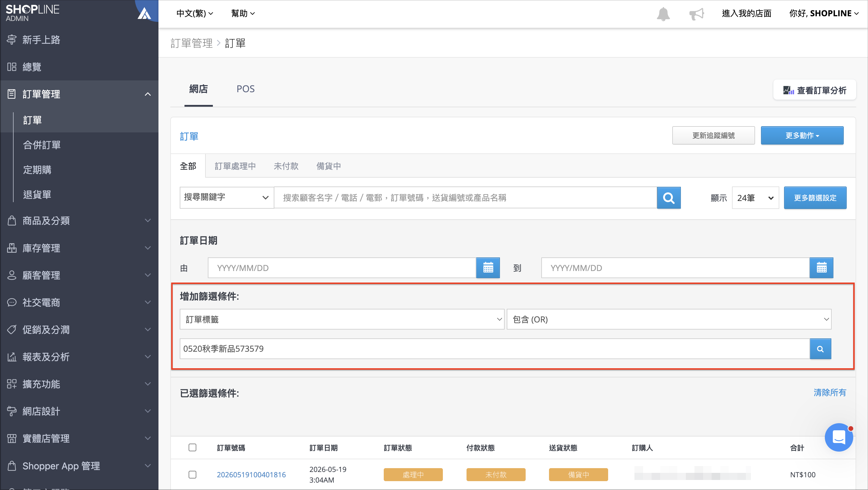Click the 報表及分析 chart icon
Image resolution: width=868 pixels, height=490 pixels.
point(12,357)
